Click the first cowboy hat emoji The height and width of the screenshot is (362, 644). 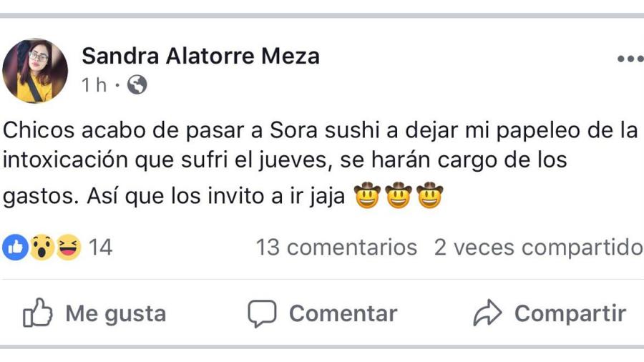tap(368, 195)
